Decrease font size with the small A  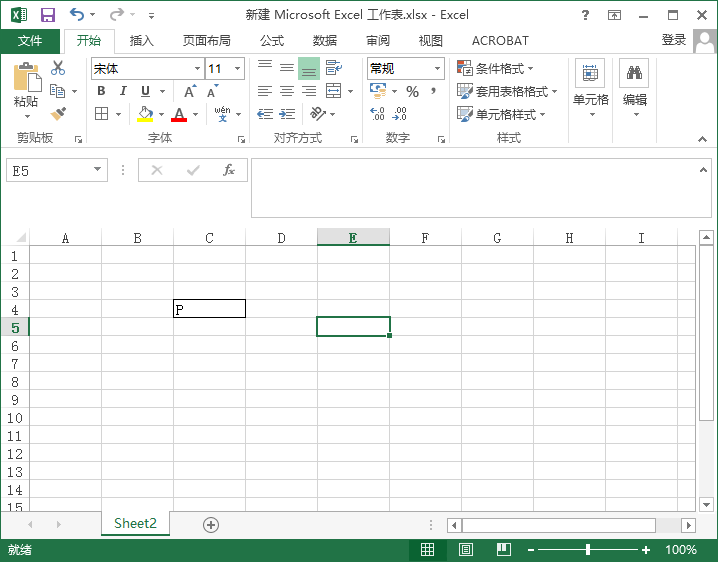pyautogui.click(x=212, y=91)
